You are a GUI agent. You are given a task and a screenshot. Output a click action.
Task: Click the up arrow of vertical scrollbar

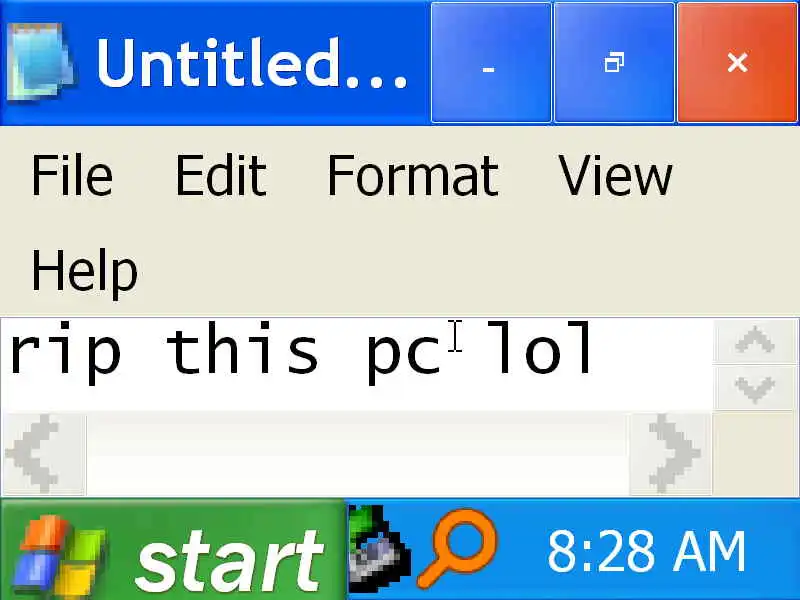[755, 341]
